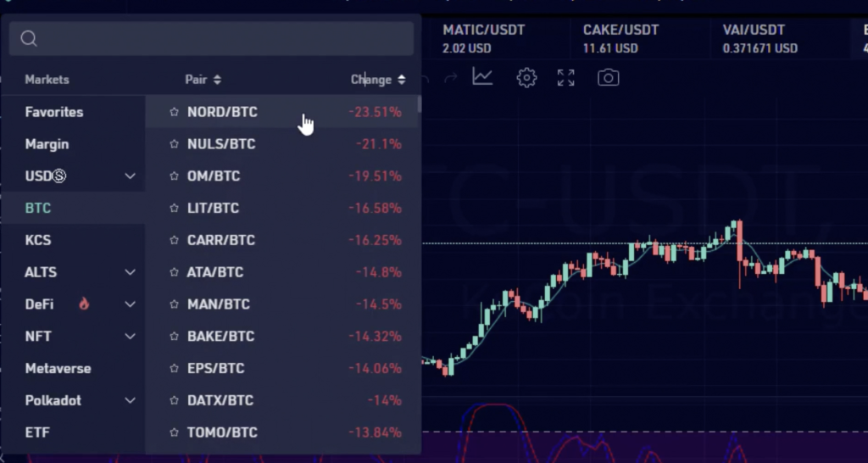Favorite EPS/BTC with its star
This screenshot has height=463, width=868.
(x=174, y=368)
